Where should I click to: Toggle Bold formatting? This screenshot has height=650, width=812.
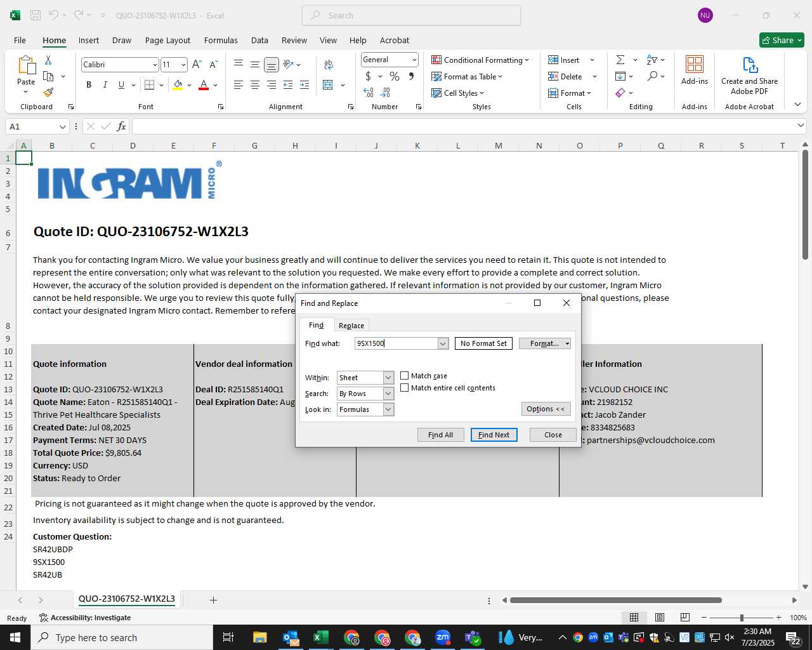(x=89, y=84)
